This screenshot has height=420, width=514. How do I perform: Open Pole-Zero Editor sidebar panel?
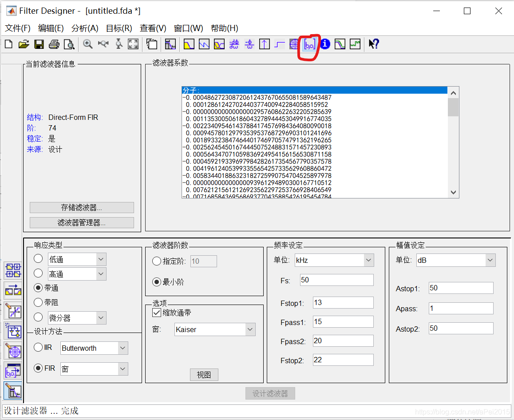pos(13,351)
